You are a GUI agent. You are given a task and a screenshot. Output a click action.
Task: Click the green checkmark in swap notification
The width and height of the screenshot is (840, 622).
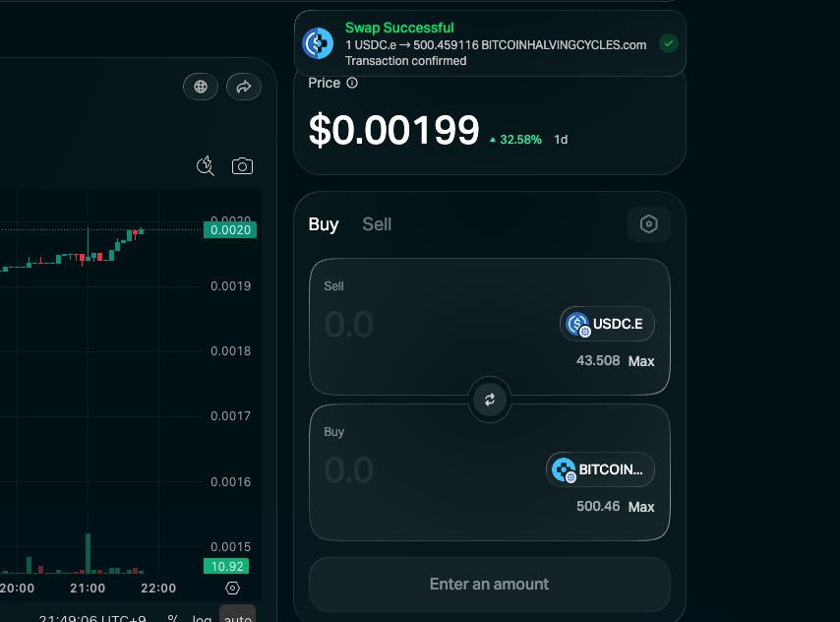(669, 43)
